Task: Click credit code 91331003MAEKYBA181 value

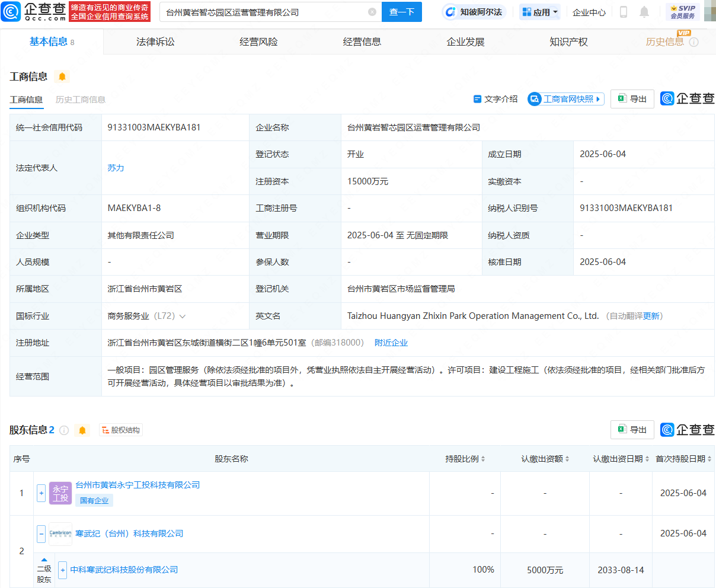Action: point(154,127)
